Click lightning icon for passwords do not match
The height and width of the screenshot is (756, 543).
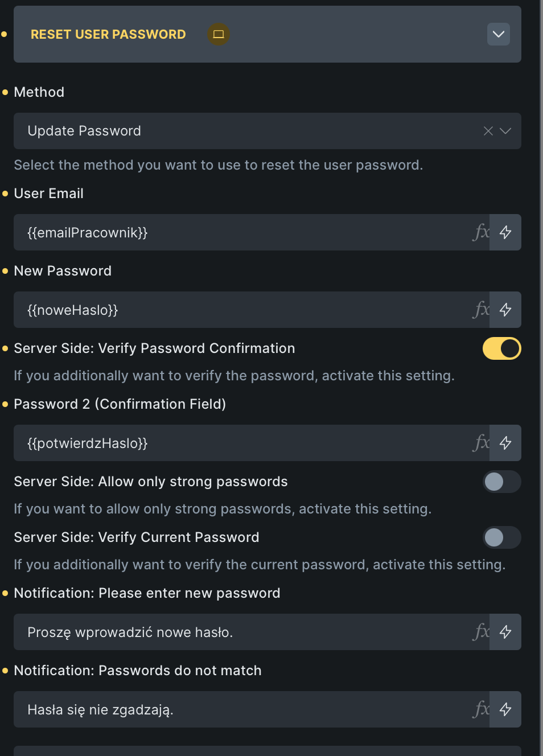505,709
